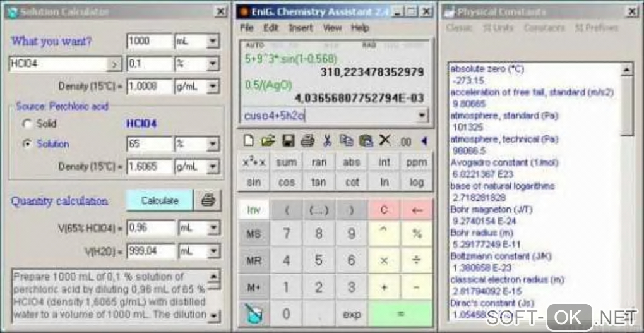Click the backspace arrow key
Image resolution: width=644 pixels, height=333 pixels.
click(x=417, y=210)
